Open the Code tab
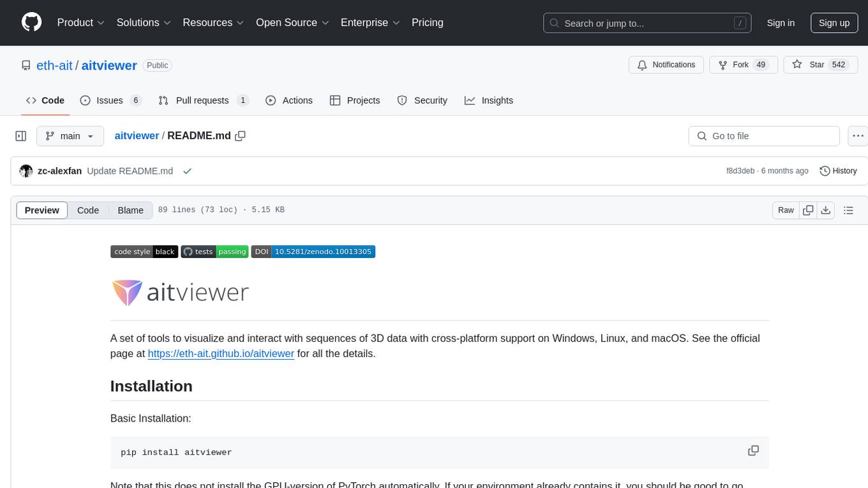Screen dimensions: 868x488 pyautogui.click(x=45, y=100)
